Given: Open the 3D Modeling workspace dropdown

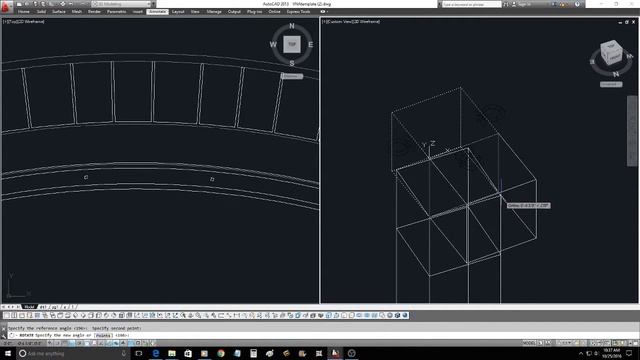Looking at the screenshot, I should tap(121, 4).
